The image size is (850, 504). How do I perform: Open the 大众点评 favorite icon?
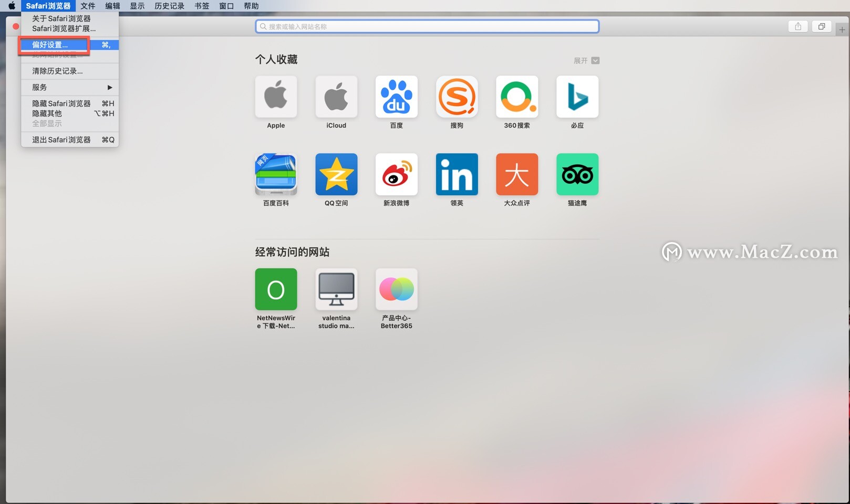(517, 174)
